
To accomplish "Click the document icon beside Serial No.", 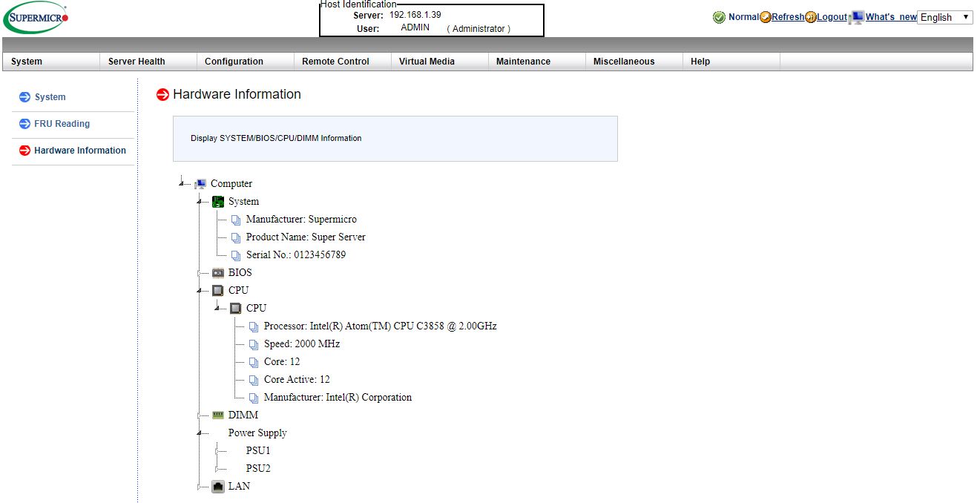I will (236, 255).
